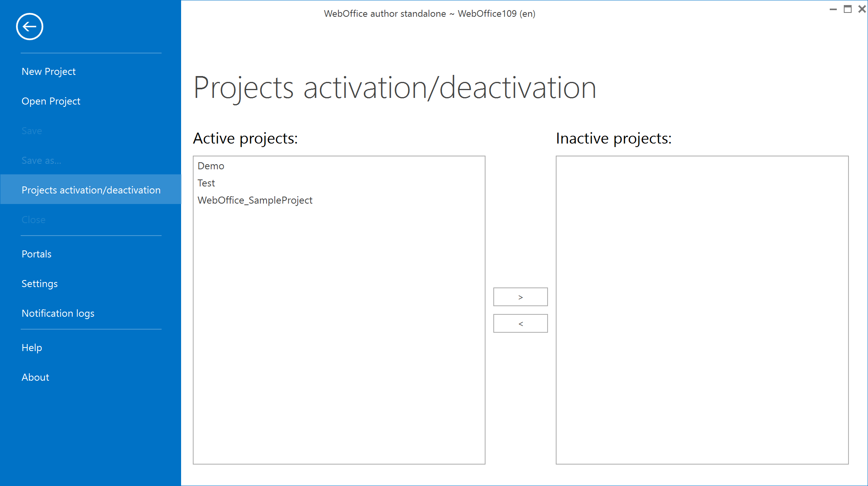The image size is (868, 486).
Task: Click the maximize window icon
Action: click(848, 9)
